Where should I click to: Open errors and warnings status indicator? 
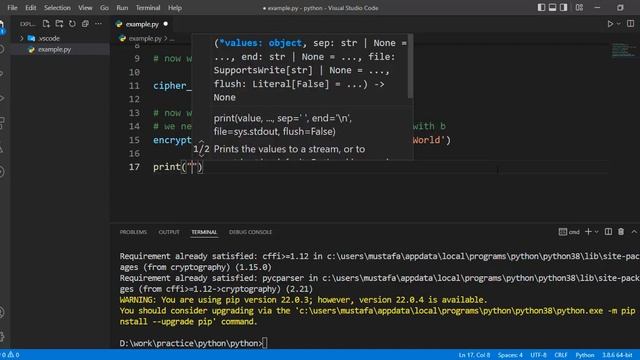click(x=10, y=355)
